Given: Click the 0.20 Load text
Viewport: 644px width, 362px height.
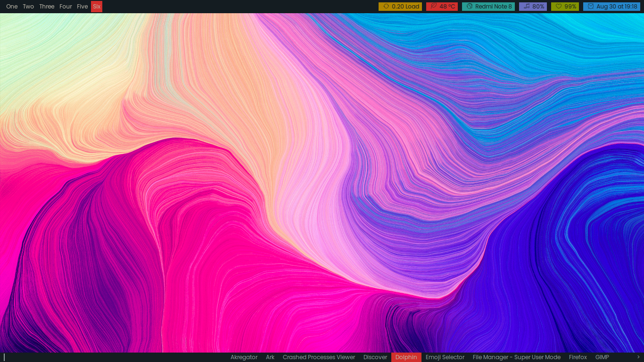Looking at the screenshot, I should coord(405,7).
